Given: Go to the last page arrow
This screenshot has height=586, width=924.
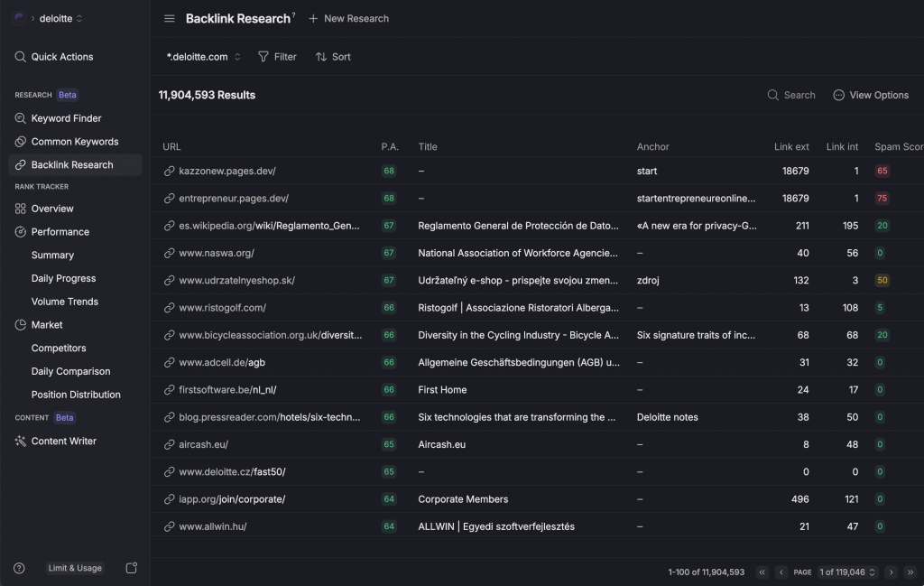Looking at the screenshot, I should (x=910, y=572).
